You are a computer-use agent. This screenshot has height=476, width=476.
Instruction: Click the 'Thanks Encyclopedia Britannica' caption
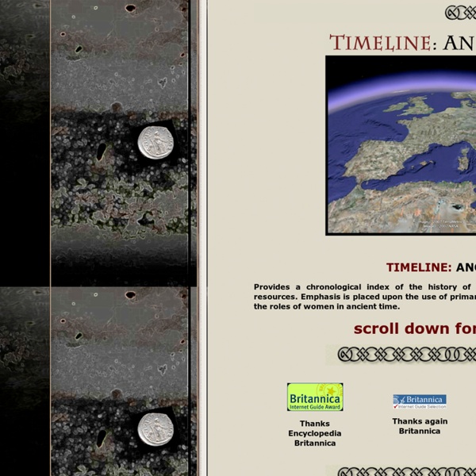(x=315, y=433)
